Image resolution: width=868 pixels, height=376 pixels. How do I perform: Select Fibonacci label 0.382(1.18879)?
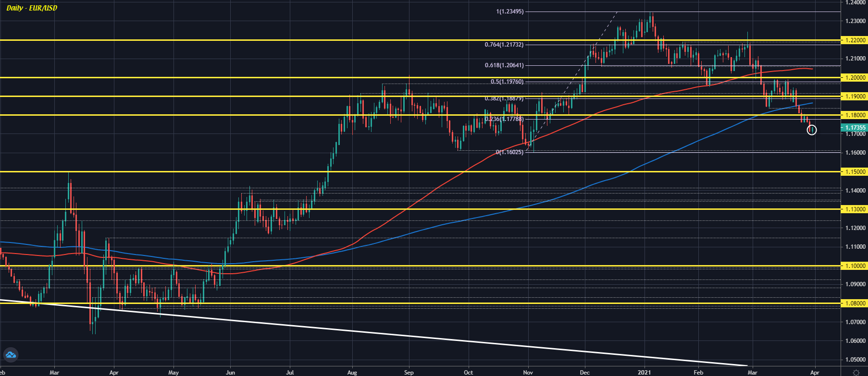pos(504,98)
